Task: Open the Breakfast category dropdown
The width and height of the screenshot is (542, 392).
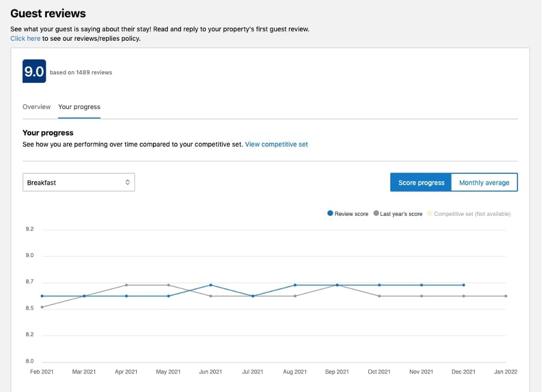Action: pos(79,182)
